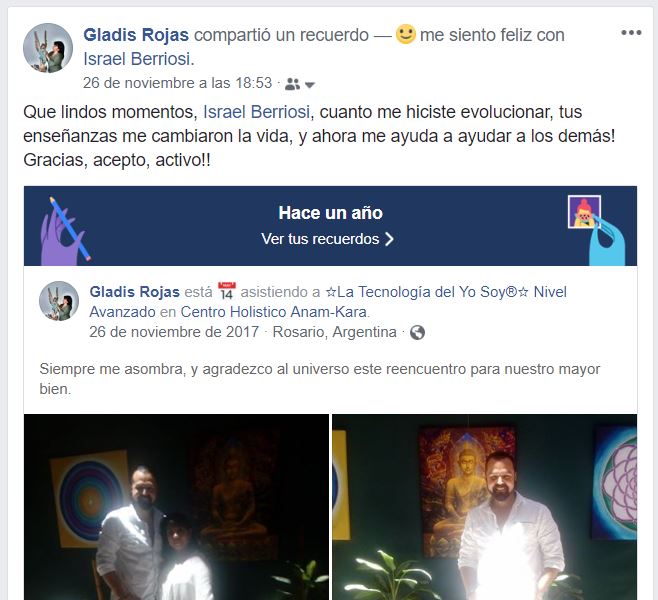This screenshot has height=600, width=658.
Task: Open the post timestamp 26 de noviembre 18:53
Action: pyautogui.click(x=178, y=83)
